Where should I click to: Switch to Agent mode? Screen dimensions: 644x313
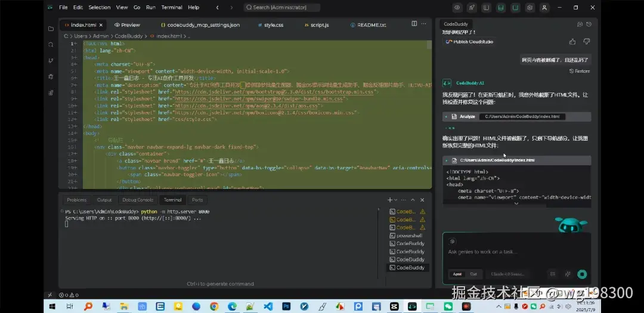pyautogui.click(x=457, y=274)
